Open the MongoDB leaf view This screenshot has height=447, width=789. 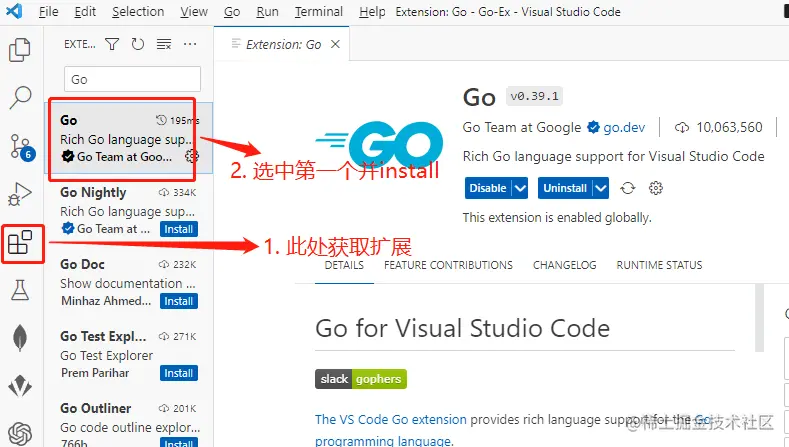[x=20, y=337]
